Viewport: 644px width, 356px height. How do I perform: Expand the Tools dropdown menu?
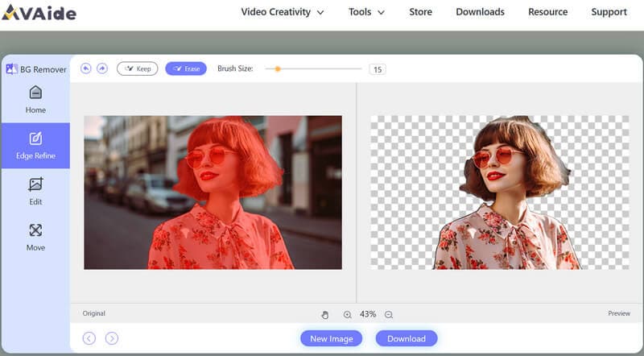click(x=366, y=12)
